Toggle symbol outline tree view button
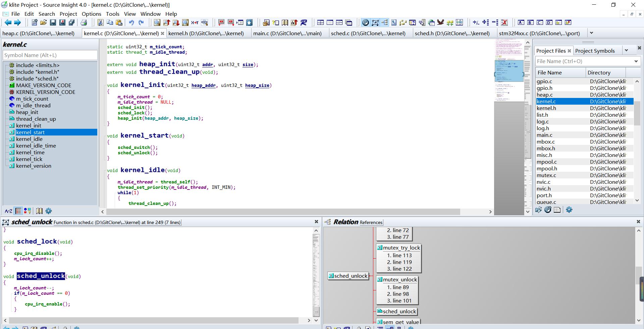The image size is (644, 329). coord(18,211)
